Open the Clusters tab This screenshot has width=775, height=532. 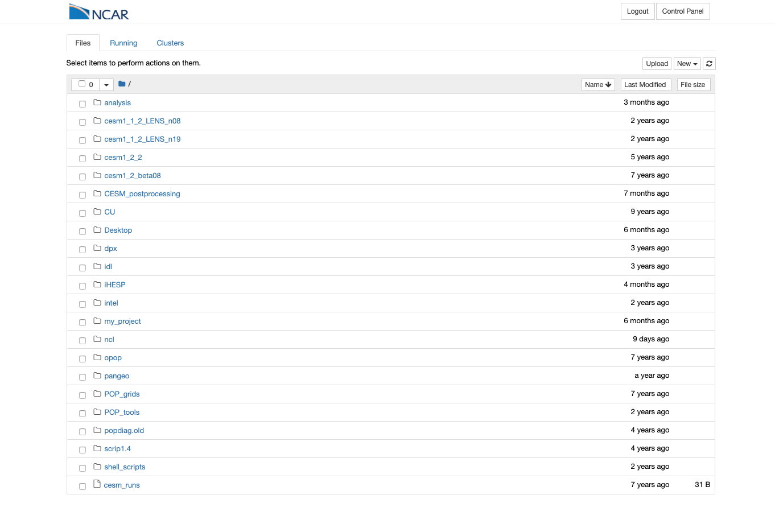point(170,43)
